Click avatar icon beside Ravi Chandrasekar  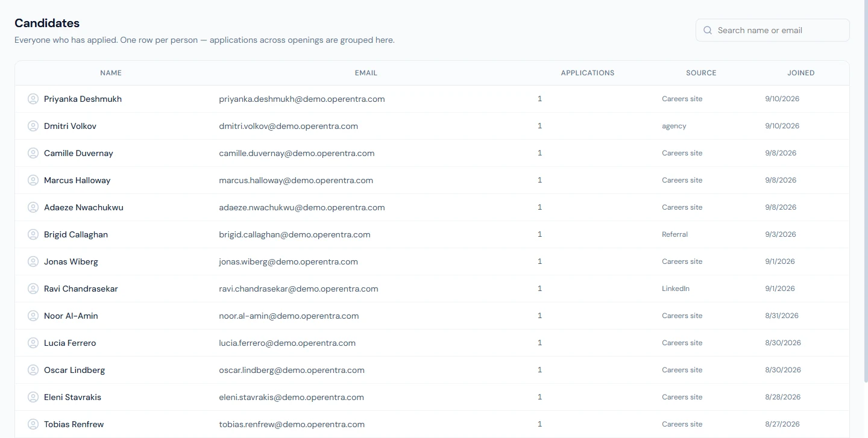[33, 289]
